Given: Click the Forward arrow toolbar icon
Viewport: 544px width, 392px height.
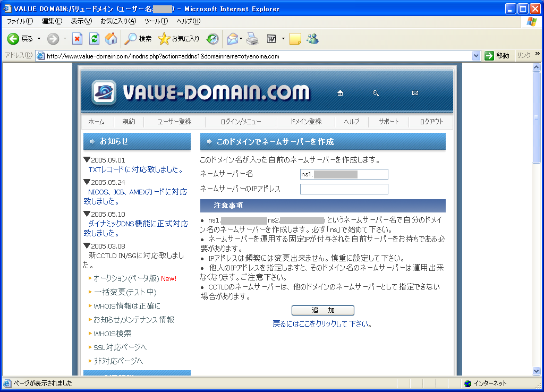Looking at the screenshot, I should click(53, 39).
